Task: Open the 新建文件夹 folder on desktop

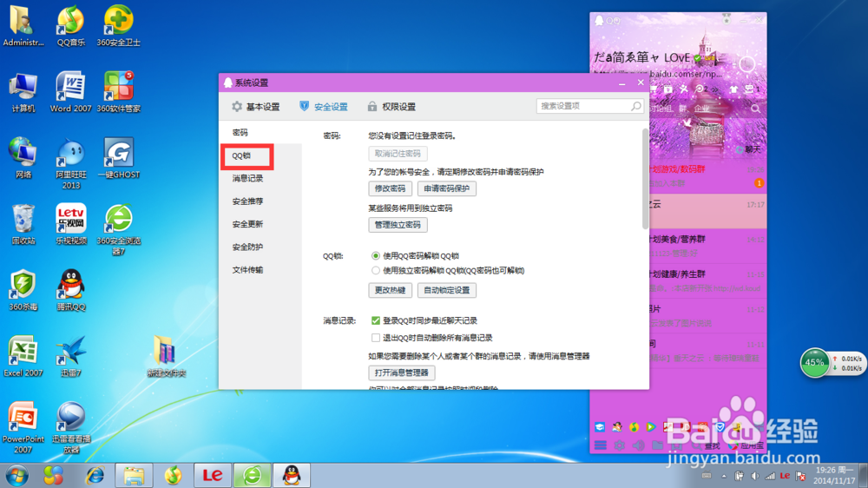Action: pos(166,356)
